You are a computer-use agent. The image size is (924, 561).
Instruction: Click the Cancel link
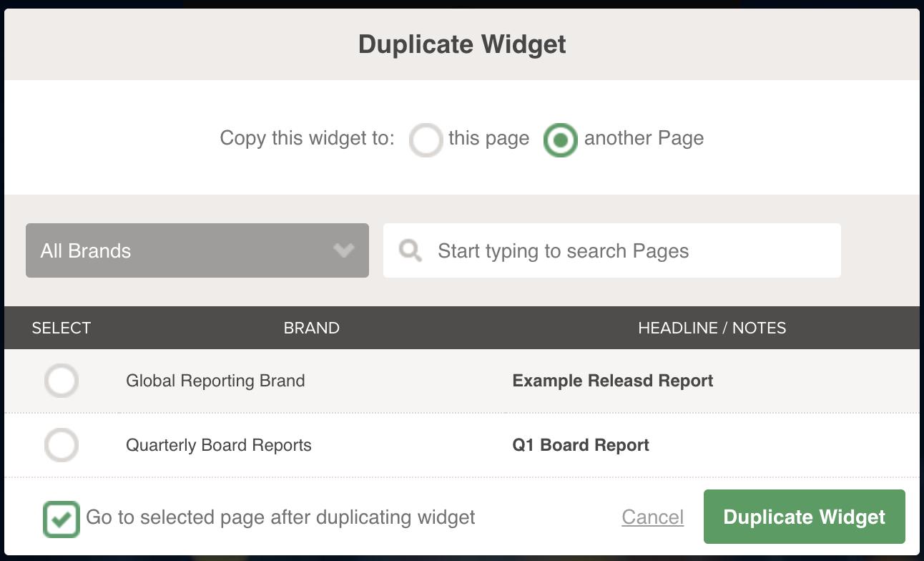(x=652, y=517)
